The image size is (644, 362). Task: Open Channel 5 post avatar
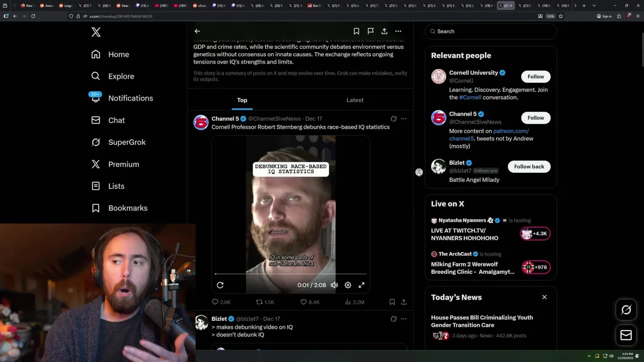(201, 122)
